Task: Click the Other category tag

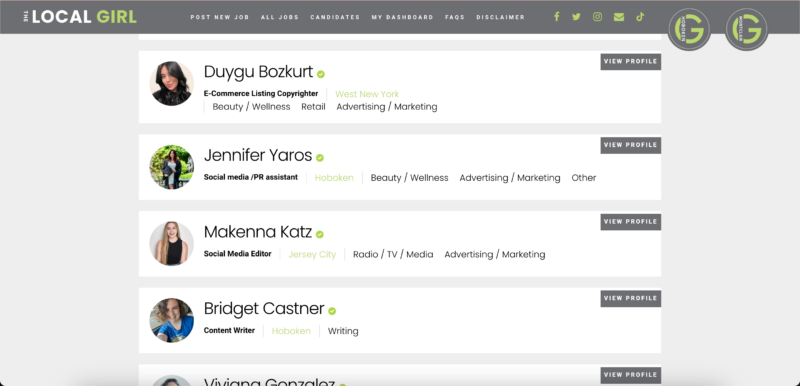Action: tap(584, 178)
